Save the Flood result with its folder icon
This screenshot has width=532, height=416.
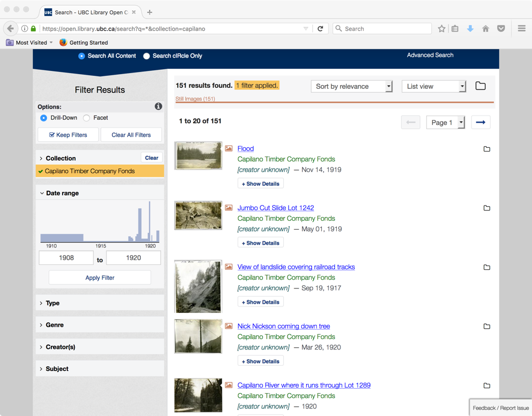coord(487,149)
